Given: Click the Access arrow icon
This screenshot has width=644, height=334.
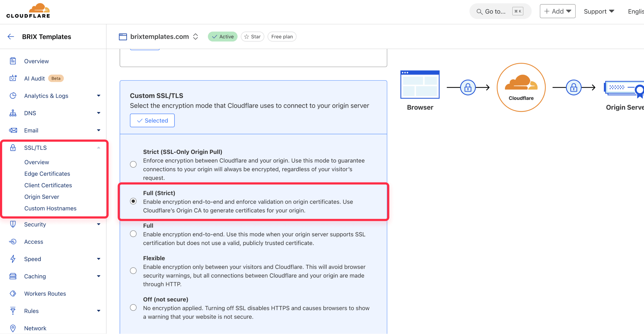Looking at the screenshot, I should pyautogui.click(x=13, y=242).
